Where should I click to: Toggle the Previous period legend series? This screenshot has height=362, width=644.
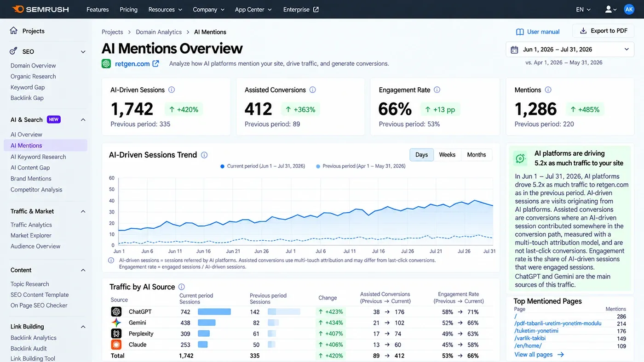[361, 166]
